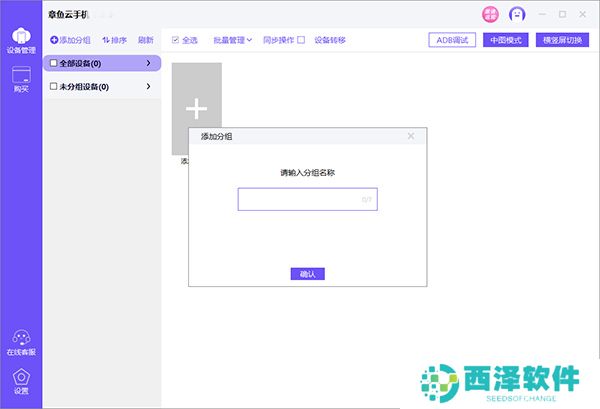Select the 未分组设备(0) row label
The image size is (600, 409).
[84, 87]
